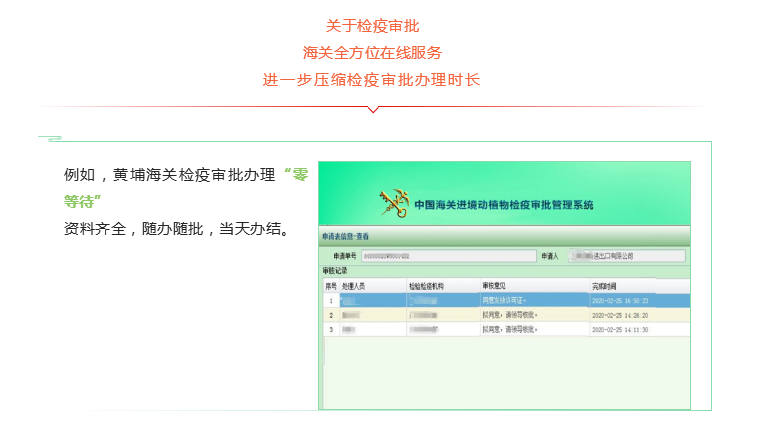Click the 检验检疫机构 column header
The height and width of the screenshot is (438, 768).
426,286
